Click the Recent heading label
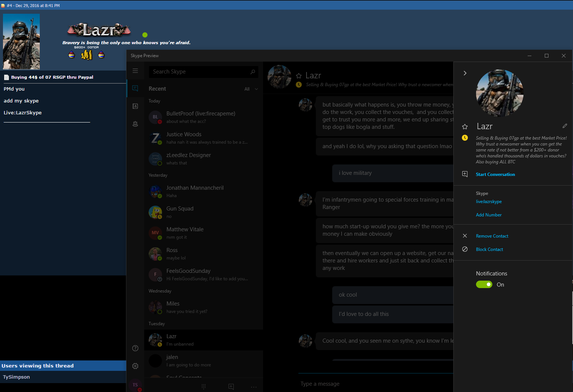Screen dimensions: 573x392 157,89
